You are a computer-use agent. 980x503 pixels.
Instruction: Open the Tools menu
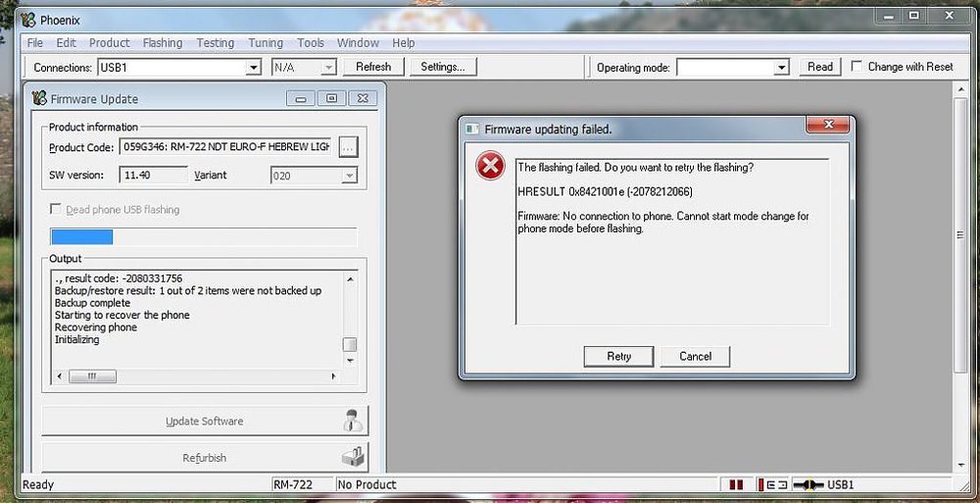(310, 43)
